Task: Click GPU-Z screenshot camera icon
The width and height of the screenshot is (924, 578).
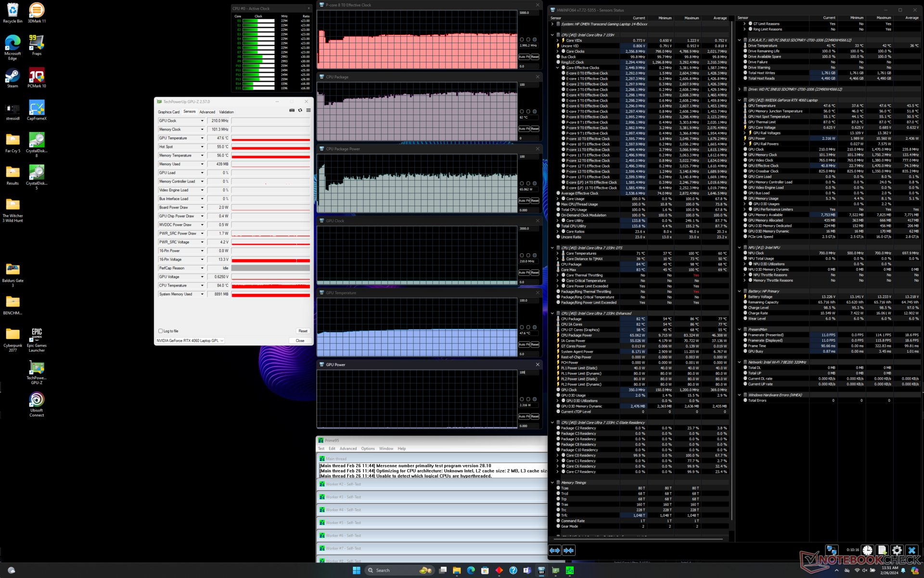Action: (x=292, y=110)
